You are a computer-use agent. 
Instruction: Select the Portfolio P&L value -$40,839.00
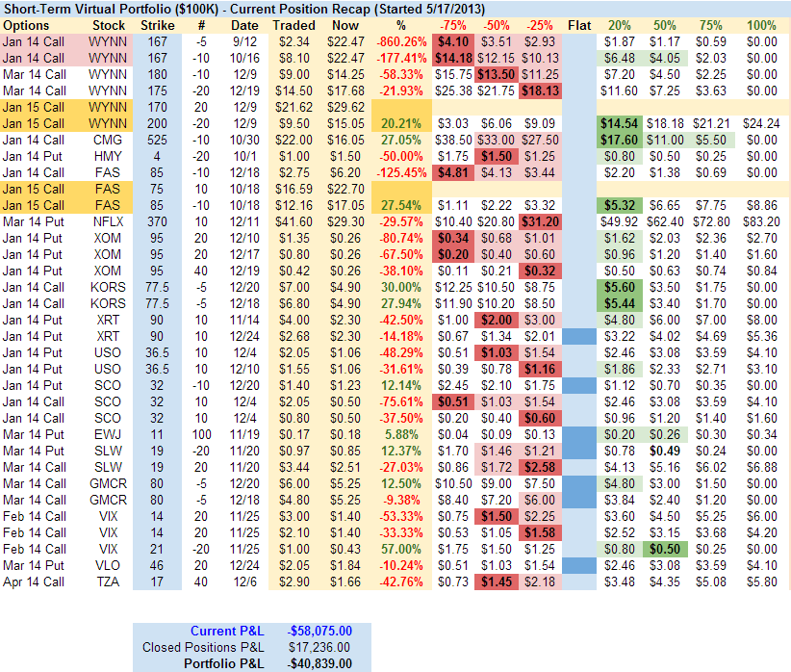319,663
